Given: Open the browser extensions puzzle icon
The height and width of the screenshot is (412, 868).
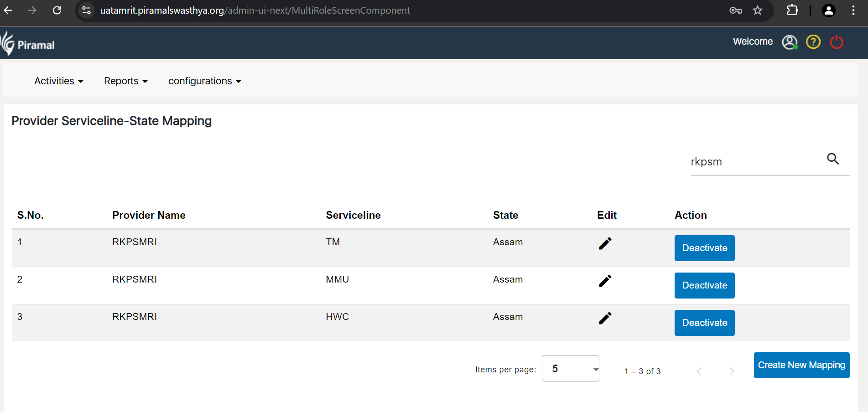Looking at the screenshot, I should [x=792, y=10].
